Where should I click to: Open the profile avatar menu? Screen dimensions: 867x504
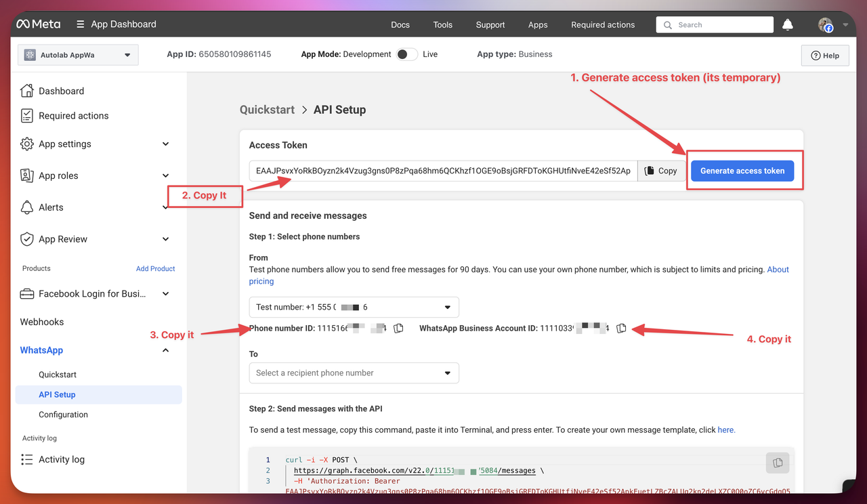pos(825,25)
